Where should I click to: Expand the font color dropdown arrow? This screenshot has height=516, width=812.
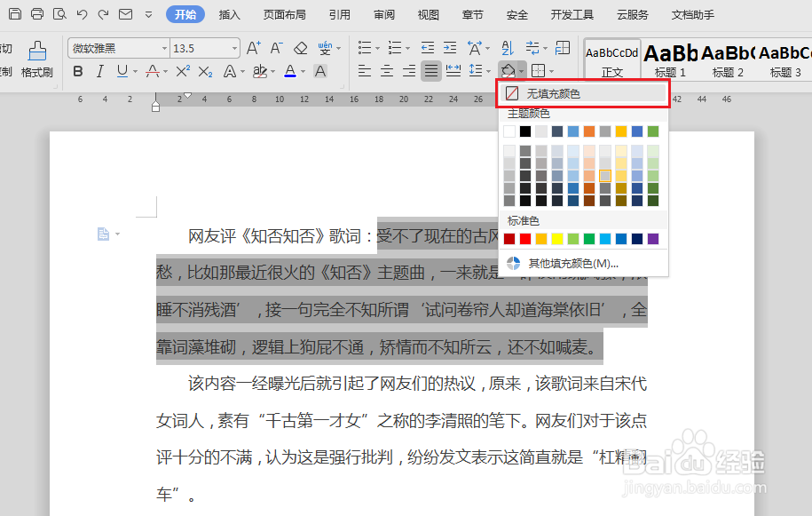point(304,71)
